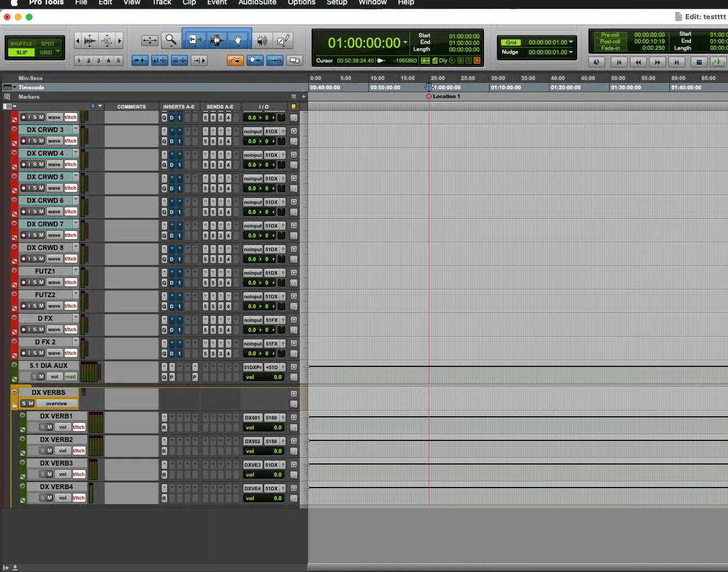Enable Pre-roll button
Image resolution: width=728 pixels, height=572 pixels.
[610, 35]
